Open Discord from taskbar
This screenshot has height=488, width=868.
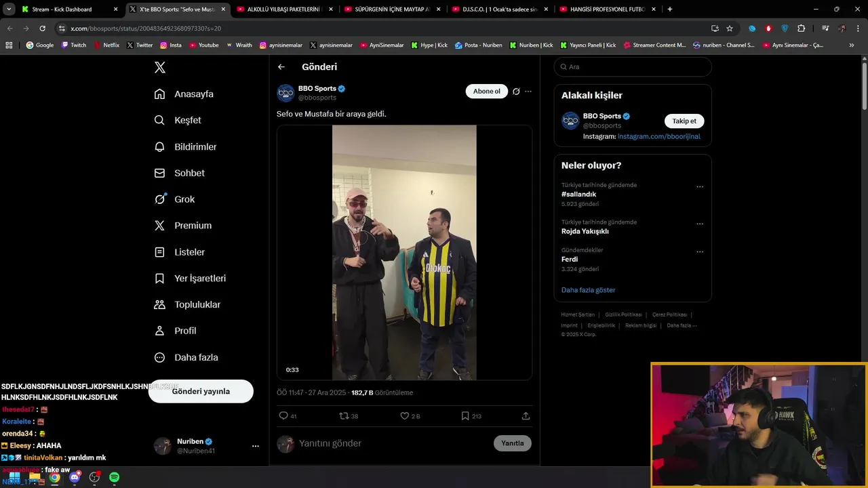click(75, 477)
